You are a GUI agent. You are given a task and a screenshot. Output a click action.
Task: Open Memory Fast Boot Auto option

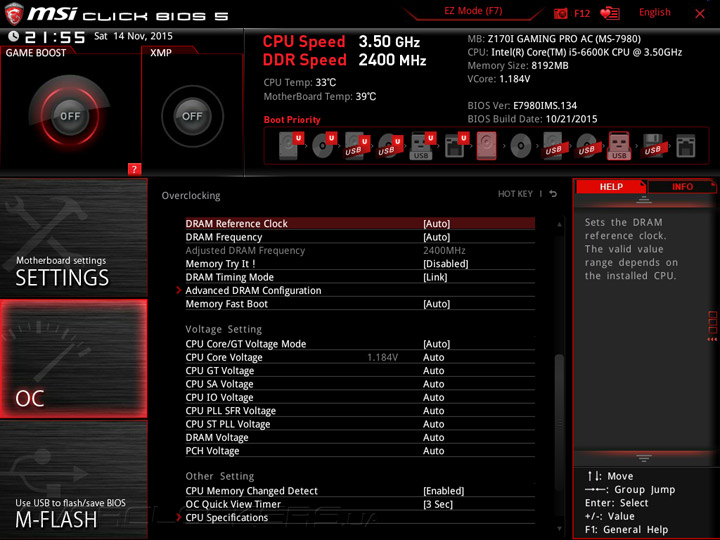click(x=436, y=304)
